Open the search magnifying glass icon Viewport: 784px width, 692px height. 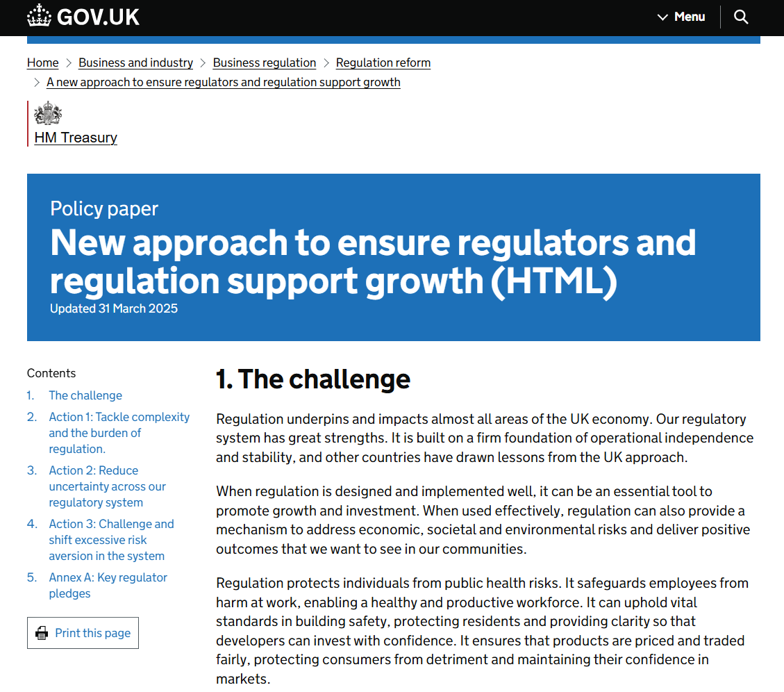(x=741, y=17)
